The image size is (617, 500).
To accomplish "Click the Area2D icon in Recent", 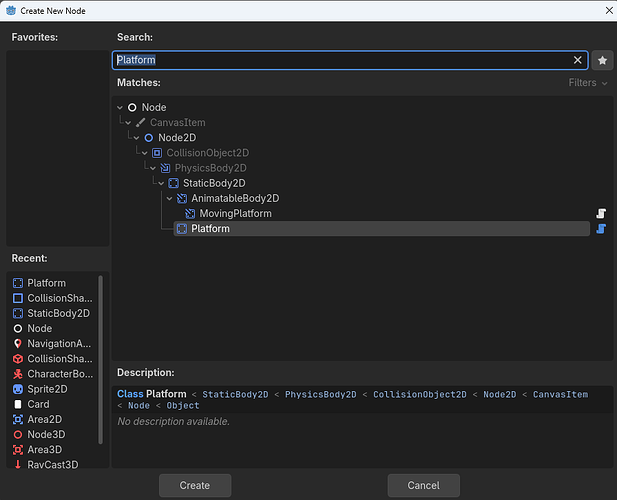I will (x=18, y=419).
